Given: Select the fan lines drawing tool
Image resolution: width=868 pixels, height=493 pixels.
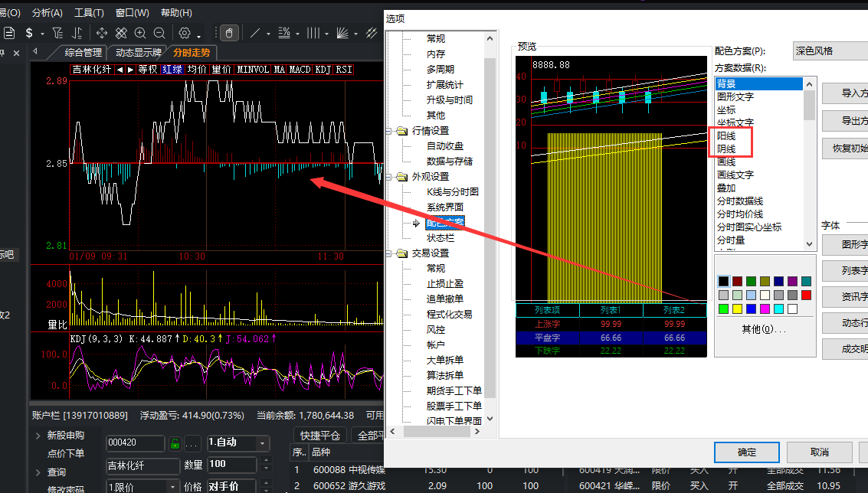Looking at the screenshot, I should (x=342, y=33).
